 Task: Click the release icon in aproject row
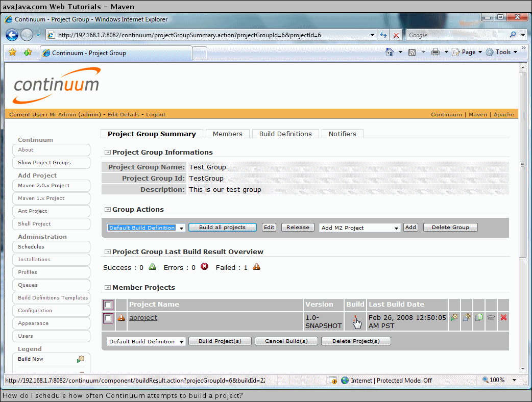[491, 317]
